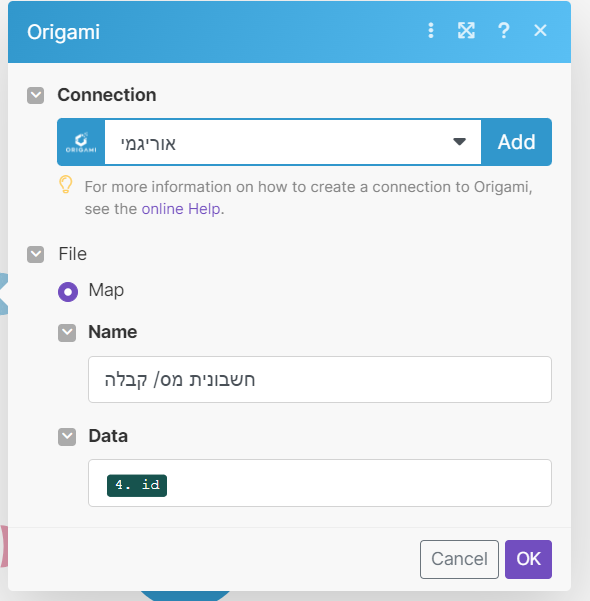The width and height of the screenshot is (590, 601).
Task: Close the Origami dialog with the X icon
Action: click(x=540, y=30)
